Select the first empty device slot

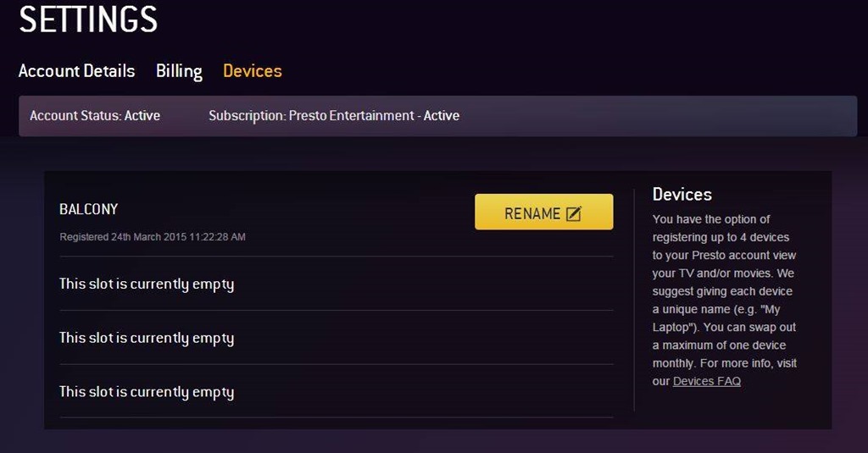[x=147, y=285]
